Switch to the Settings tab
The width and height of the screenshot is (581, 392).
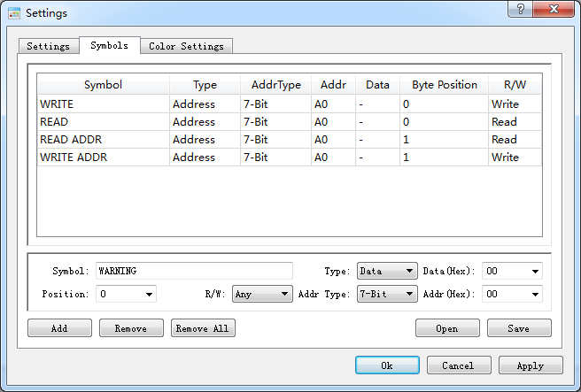[x=49, y=46]
